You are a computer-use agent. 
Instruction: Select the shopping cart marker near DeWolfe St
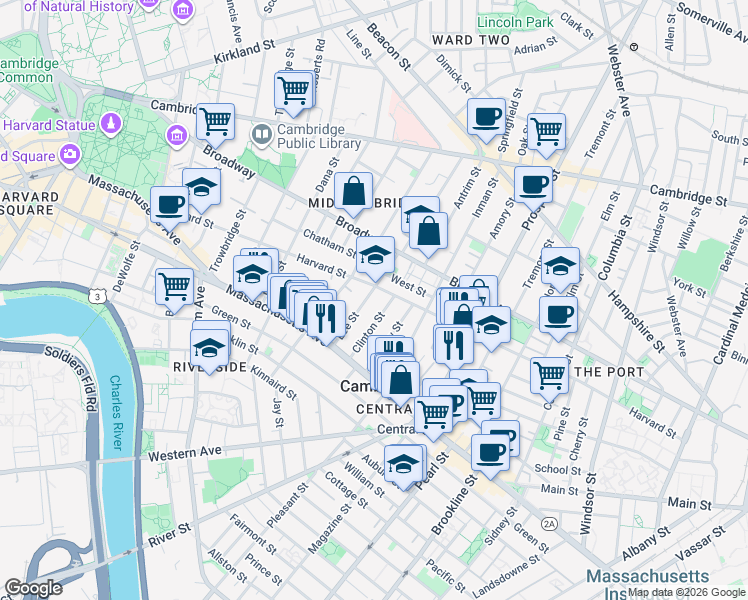coord(175,288)
